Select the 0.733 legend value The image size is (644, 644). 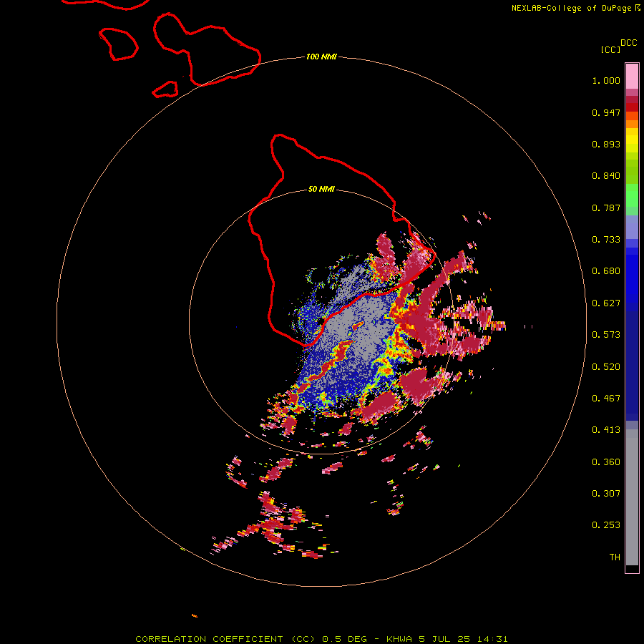pos(606,240)
